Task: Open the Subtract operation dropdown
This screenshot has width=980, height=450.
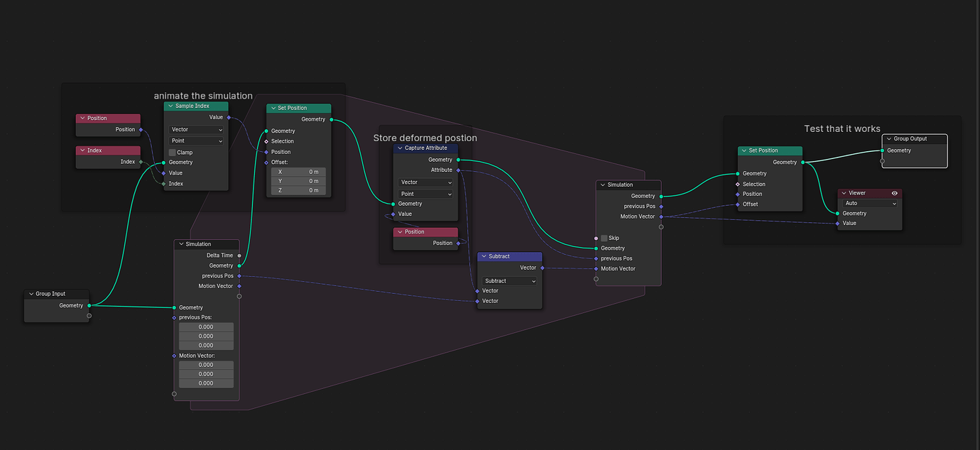Action: (510, 281)
